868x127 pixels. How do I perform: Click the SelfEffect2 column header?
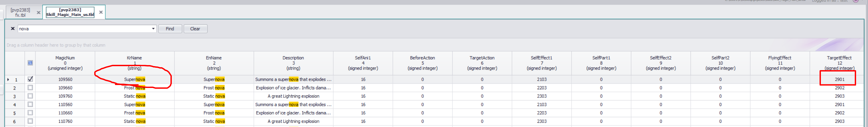pos(661,63)
